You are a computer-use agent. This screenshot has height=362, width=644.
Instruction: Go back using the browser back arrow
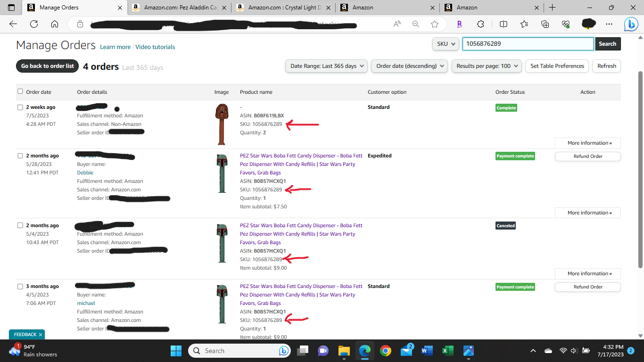coord(13,24)
